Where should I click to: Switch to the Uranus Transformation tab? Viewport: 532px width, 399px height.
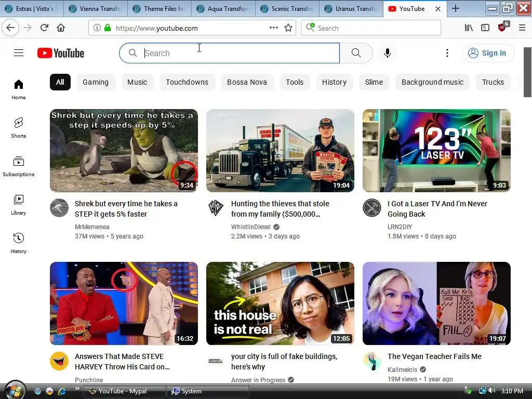point(351,9)
